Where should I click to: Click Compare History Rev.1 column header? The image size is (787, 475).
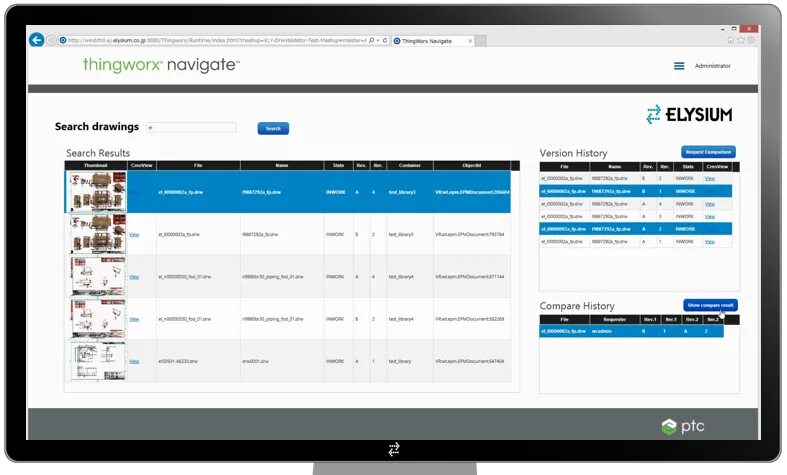pos(650,319)
